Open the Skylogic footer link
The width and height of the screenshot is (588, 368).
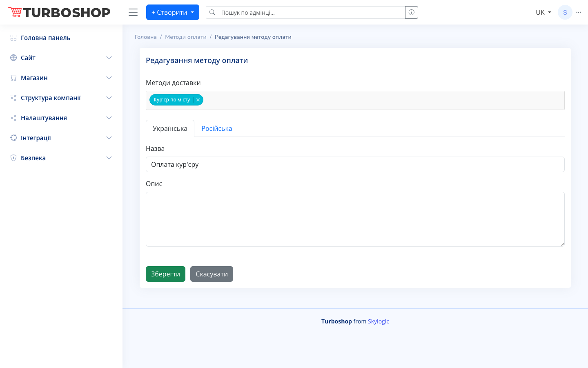click(x=379, y=321)
